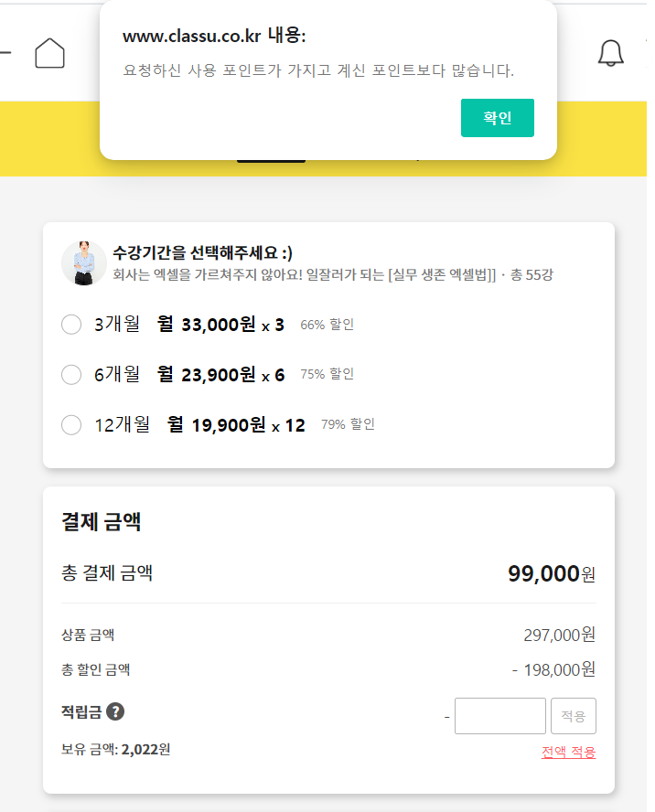Click the 297,000원 product price value
This screenshot has height=812, width=655.
coord(559,635)
